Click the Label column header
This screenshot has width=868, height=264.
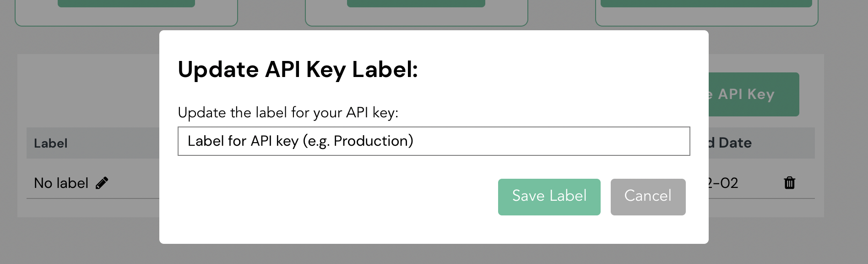tap(50, 143)
